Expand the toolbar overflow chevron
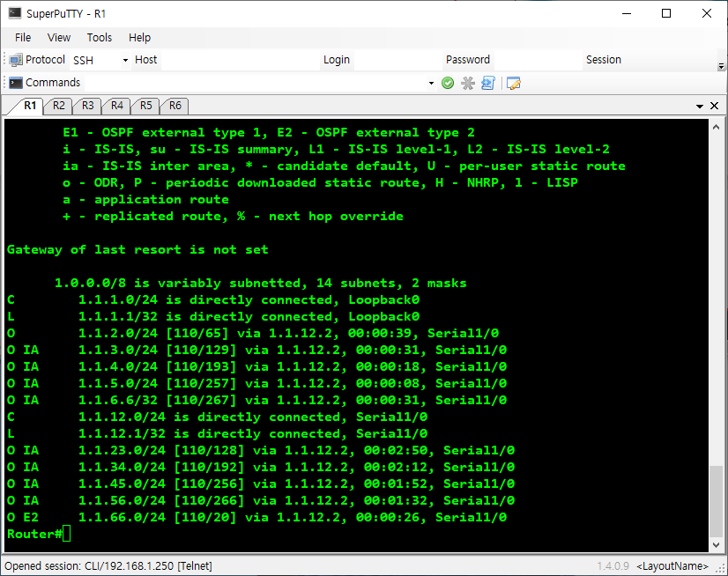Screen dimensions: 728x576 (721, 66)
